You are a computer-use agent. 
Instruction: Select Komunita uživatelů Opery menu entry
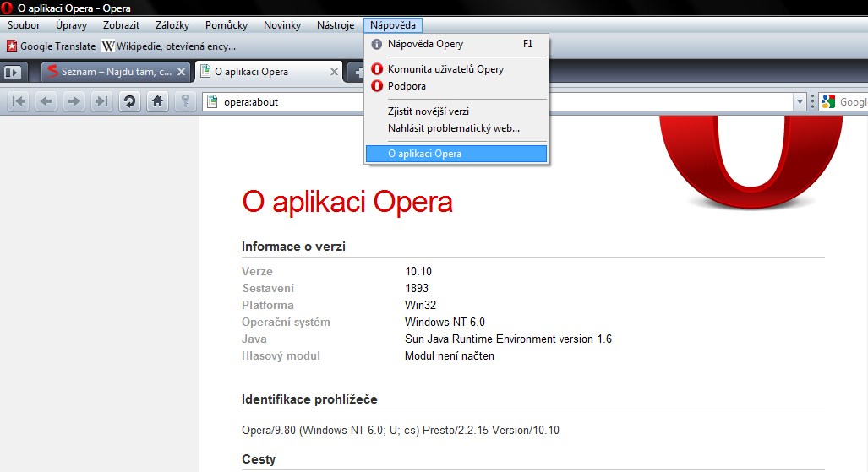(456, 69)
